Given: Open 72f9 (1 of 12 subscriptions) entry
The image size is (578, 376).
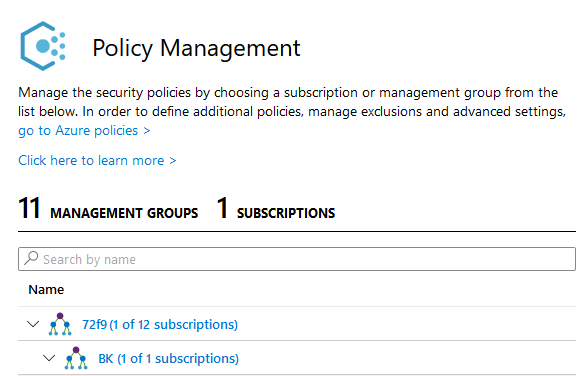Looking at the screenshot, I should click(x=160, y=324).
